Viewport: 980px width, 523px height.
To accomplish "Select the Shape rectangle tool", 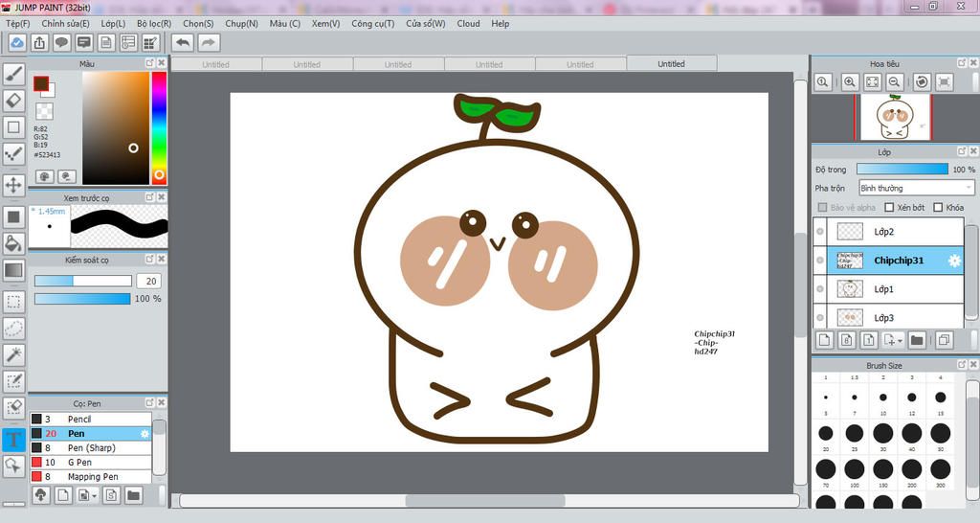I will click(x=13, y=127).
